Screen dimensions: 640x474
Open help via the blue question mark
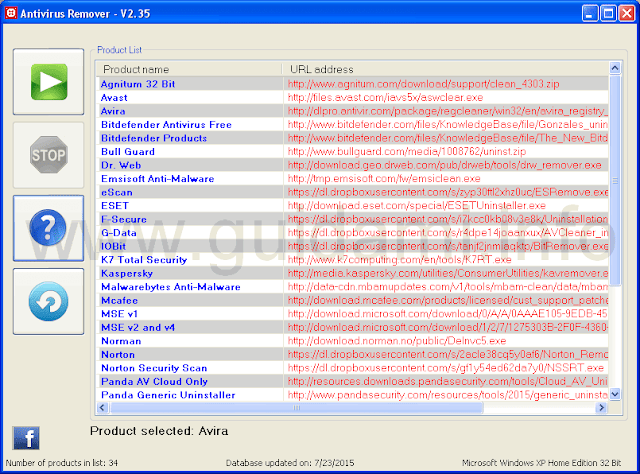(49, 228)
